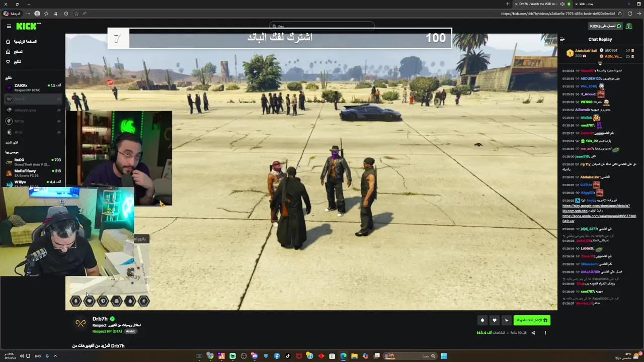Open Apple App Store link in chat
The height and width of the screenshot is (362, 644).
click(599, 219)
